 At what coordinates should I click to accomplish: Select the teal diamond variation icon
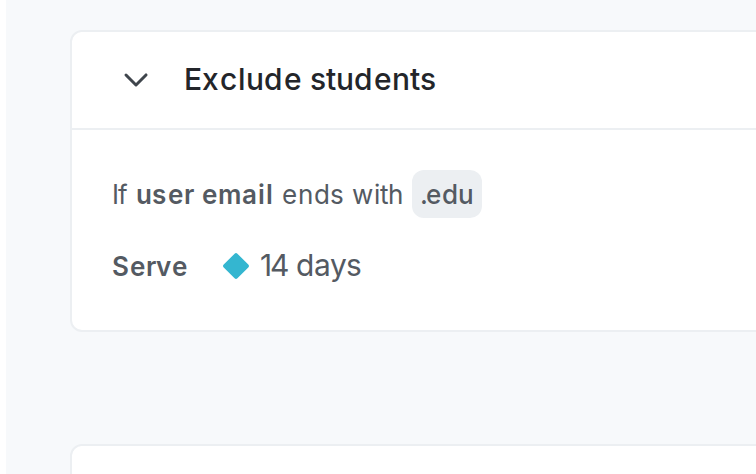point(236,266)
